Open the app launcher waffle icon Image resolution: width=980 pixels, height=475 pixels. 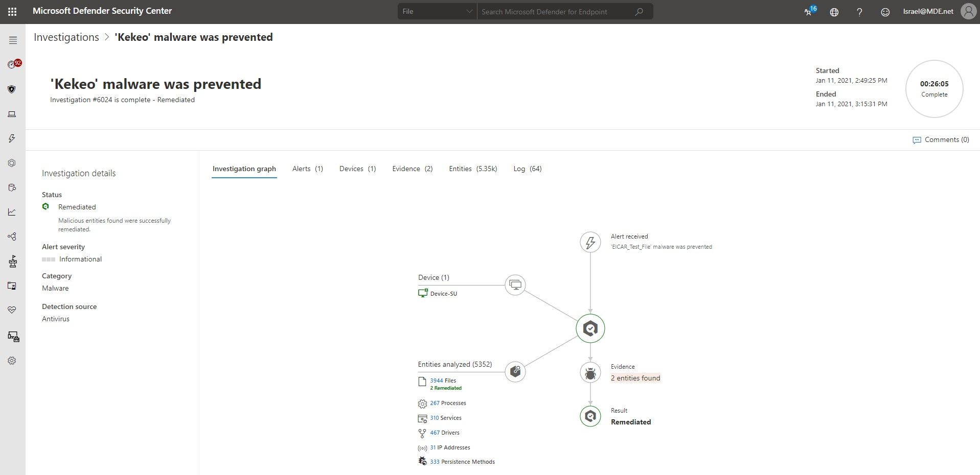[12, 11]
